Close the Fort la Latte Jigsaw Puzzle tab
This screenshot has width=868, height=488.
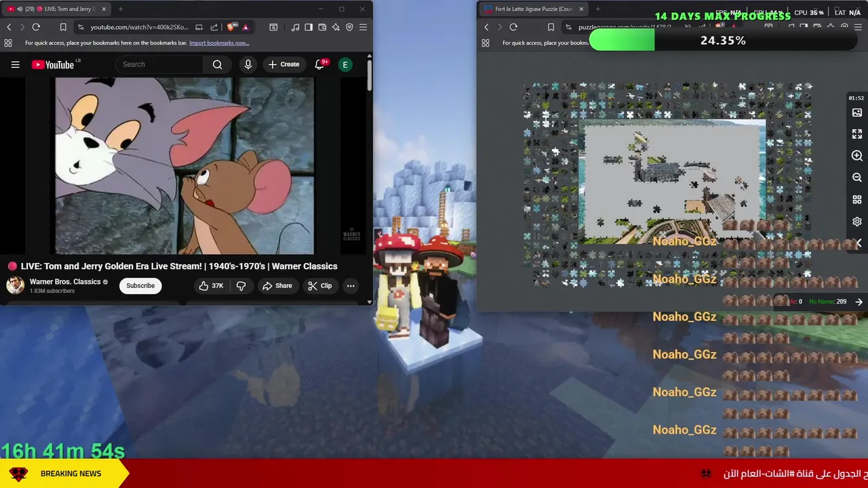point(581,9)
